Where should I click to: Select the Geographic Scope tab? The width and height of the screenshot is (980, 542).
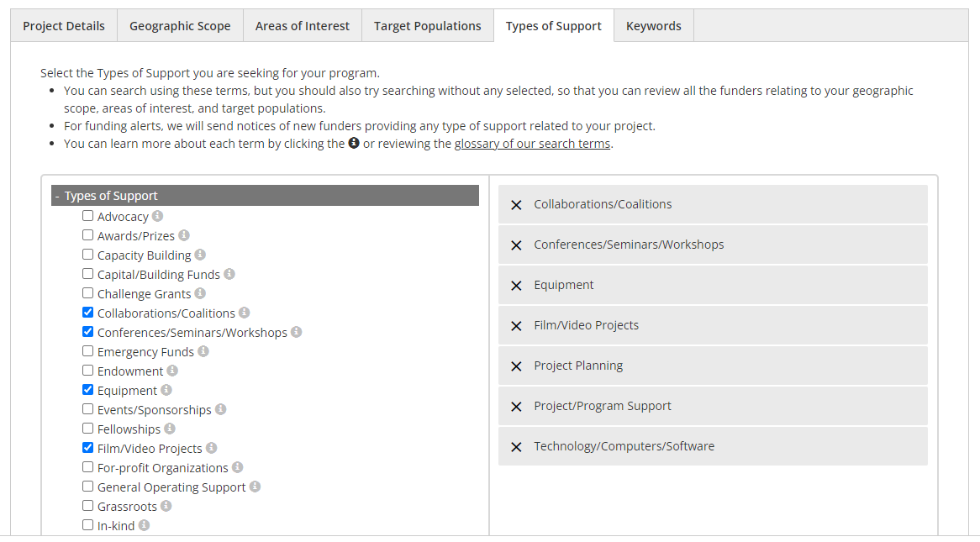180,26
